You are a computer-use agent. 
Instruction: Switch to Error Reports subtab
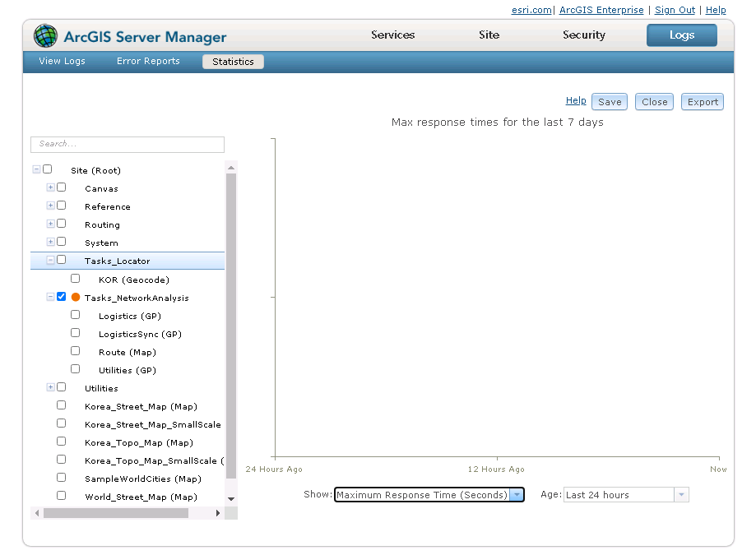pos(148,61)
